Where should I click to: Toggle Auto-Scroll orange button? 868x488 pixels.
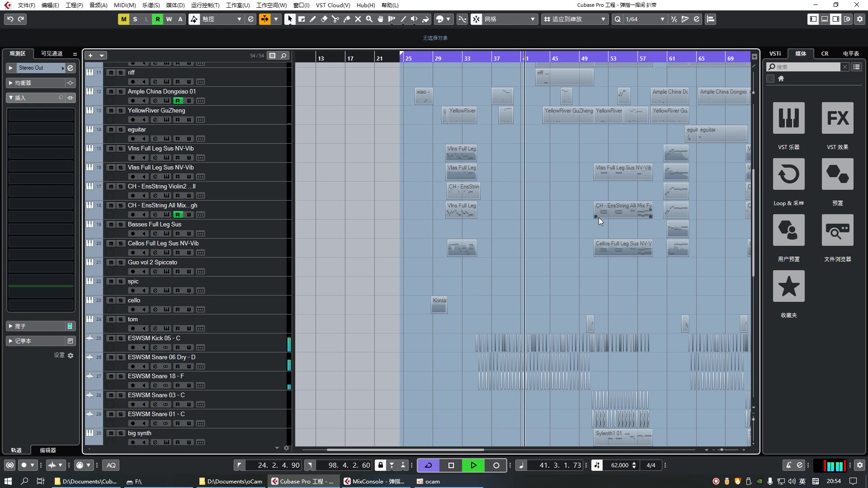click(264, 19)
